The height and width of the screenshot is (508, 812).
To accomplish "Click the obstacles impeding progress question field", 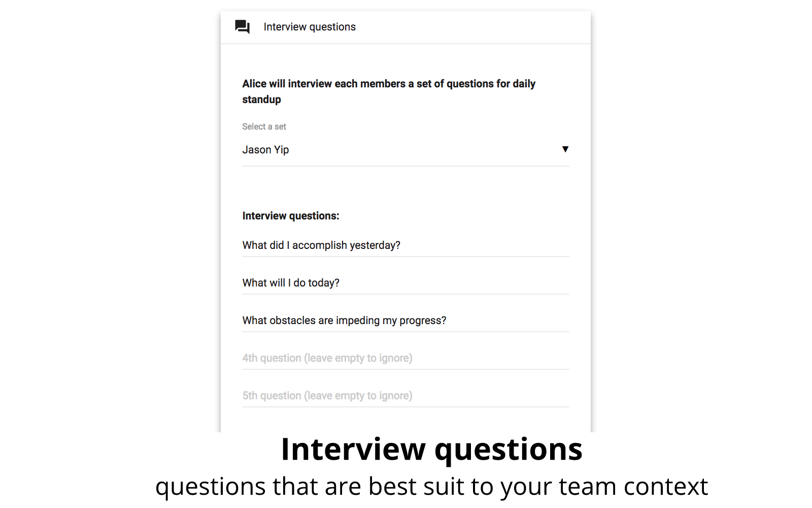I will [405, 321].
